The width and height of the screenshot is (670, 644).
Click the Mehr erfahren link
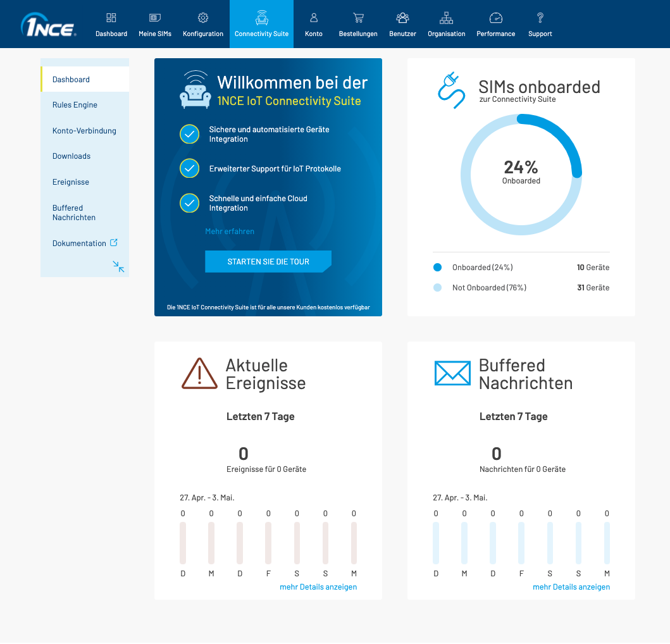pos(230,232)
